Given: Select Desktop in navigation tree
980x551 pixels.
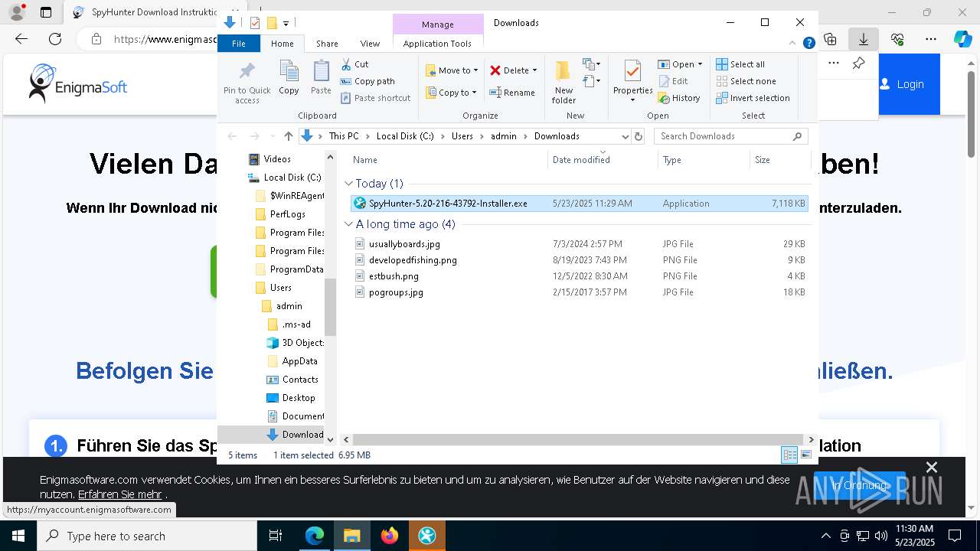Looking at the screenshot, I should click(299, 398).
